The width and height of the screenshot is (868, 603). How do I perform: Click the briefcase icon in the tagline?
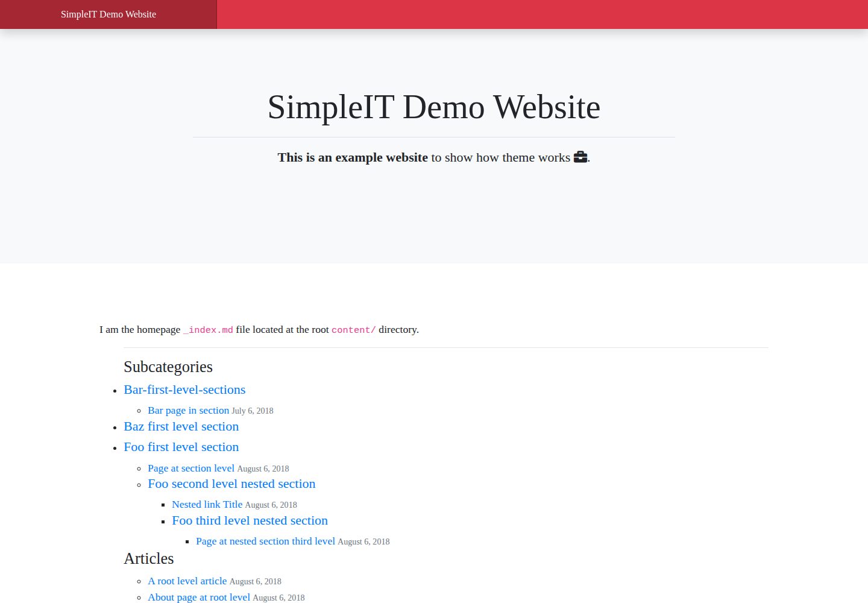pyautogui.click(x=580, y=157)
